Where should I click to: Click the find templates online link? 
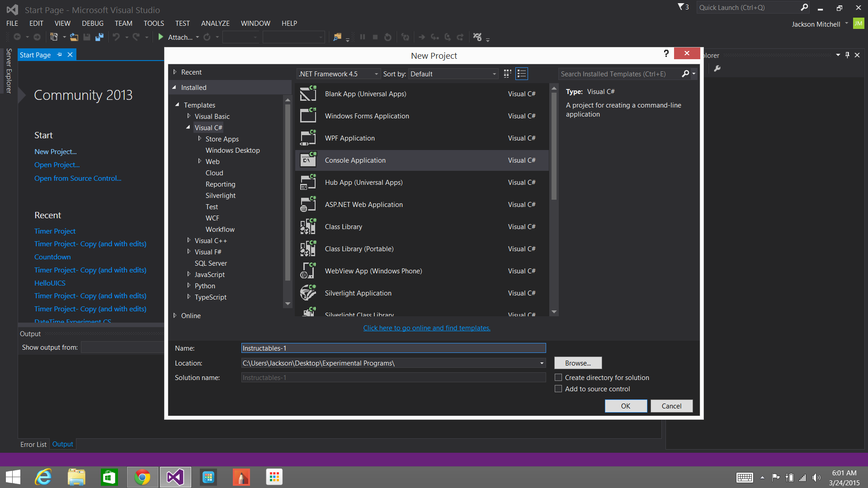tap(426, 328)
